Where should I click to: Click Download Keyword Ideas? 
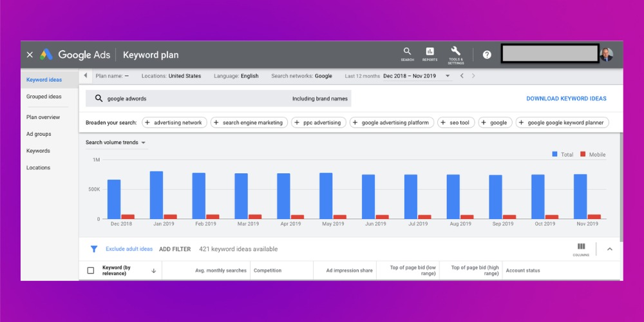click(566, 99)
